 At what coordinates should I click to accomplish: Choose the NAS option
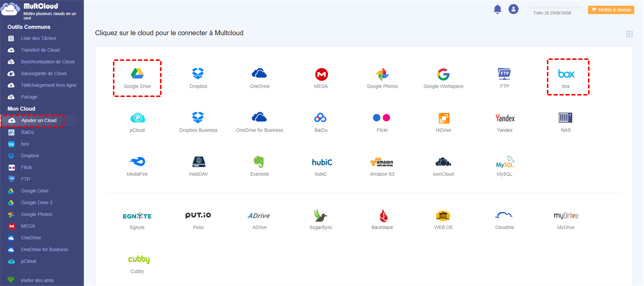point(566,122)
